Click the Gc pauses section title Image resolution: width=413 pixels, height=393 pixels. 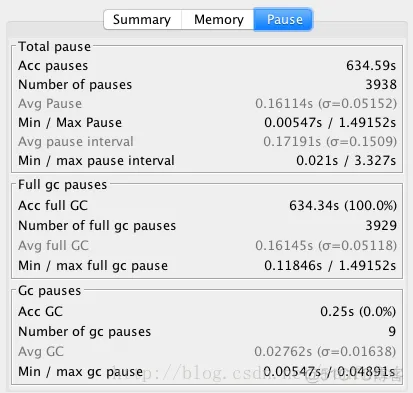pos(50,291)
